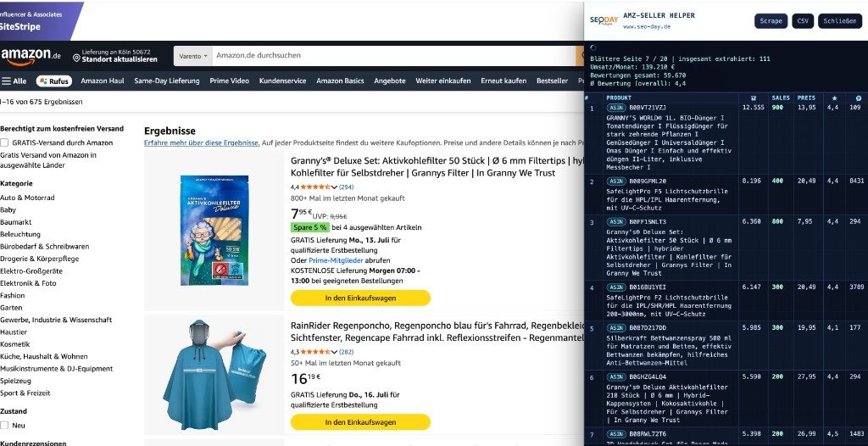Tick the Neu condition checkbox
The height and width of the screenshot is (446, 868).
click(x=4, y=425)
